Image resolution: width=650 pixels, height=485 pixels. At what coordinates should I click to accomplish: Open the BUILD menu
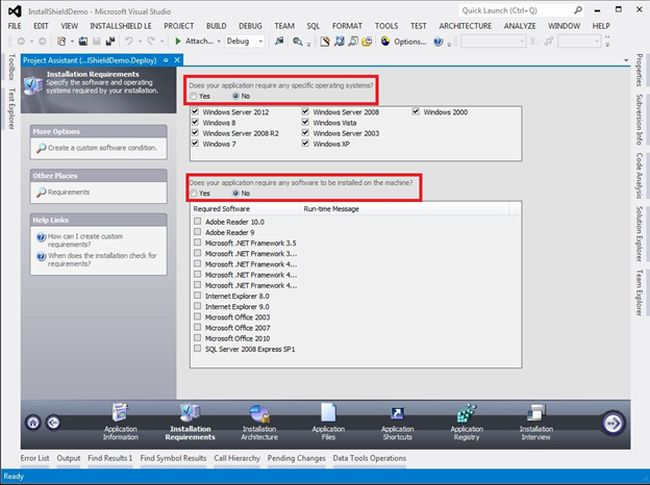coord(216,26)
